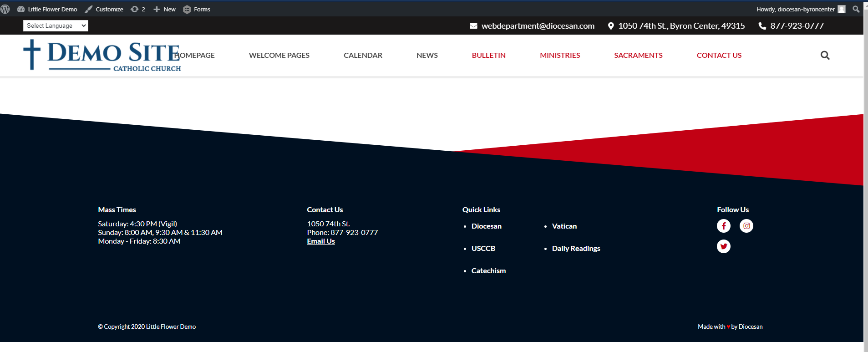Click the admin bar search icon
The width and height of the screenshot is (868, 352).
pos(856,9)
